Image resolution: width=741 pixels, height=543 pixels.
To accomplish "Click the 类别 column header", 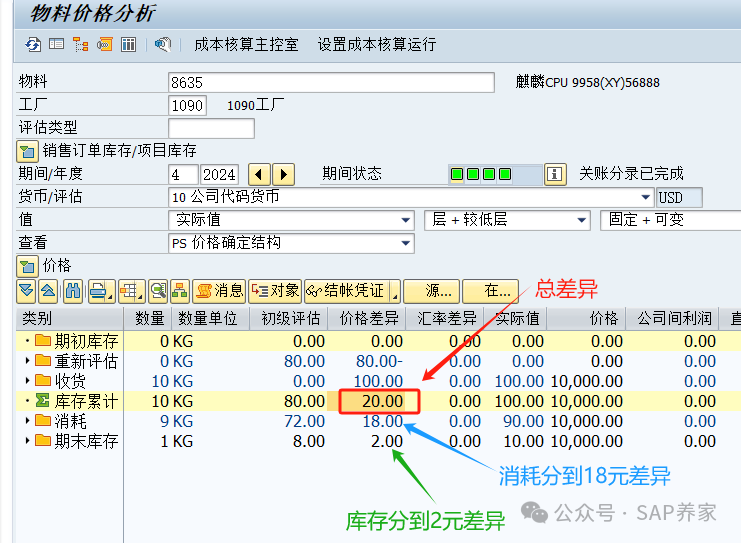I will click(70, 318).
